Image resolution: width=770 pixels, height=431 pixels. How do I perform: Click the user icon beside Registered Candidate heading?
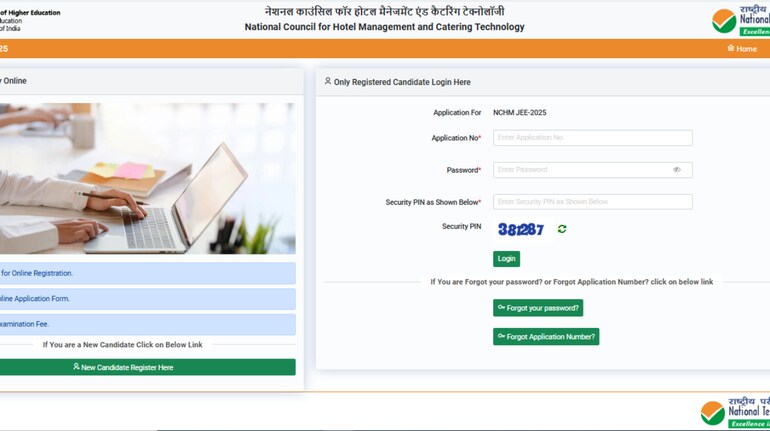pos(328,81)
